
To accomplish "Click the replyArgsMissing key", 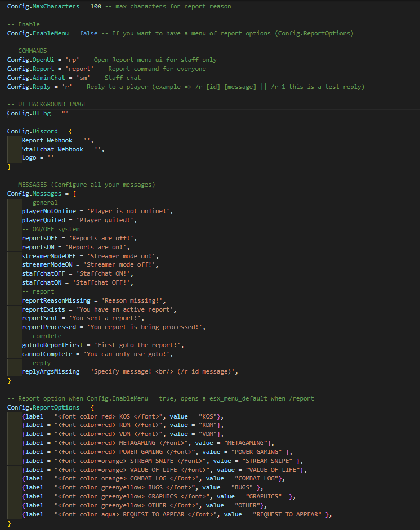I will tap(51, 371).
